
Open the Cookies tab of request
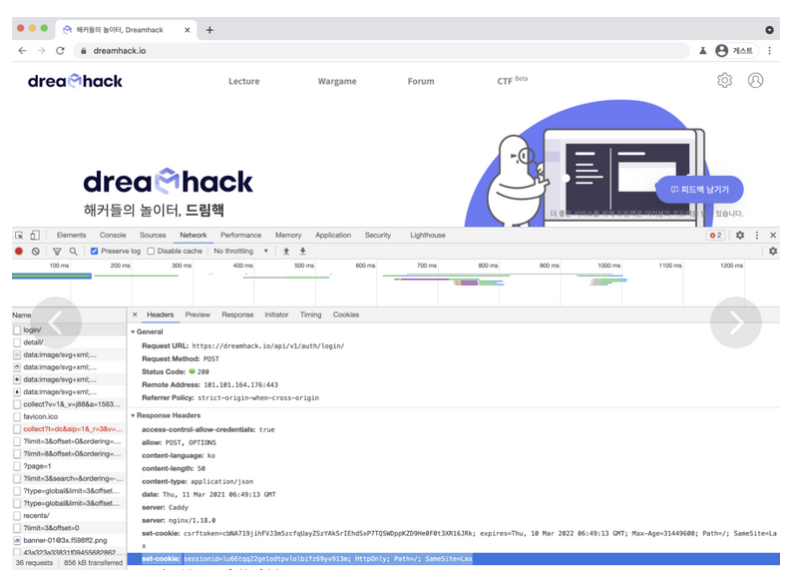coord(346,315)
